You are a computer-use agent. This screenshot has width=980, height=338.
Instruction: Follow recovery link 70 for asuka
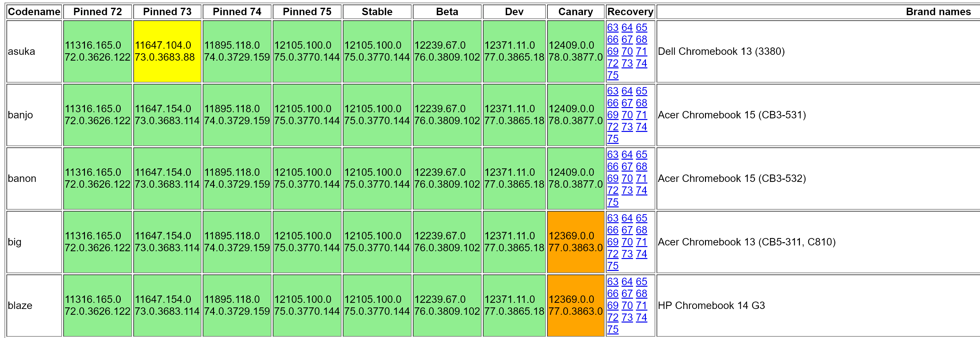[627, 51]
